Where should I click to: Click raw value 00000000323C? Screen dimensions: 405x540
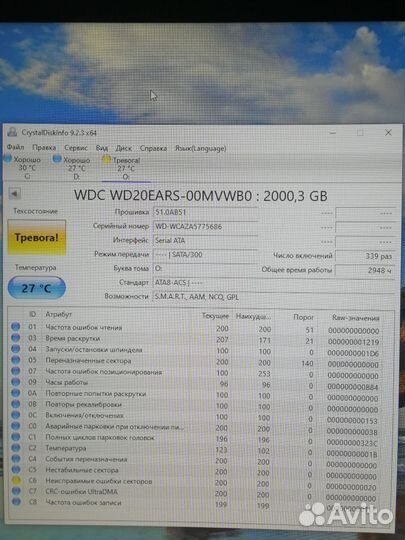point(352,443)
